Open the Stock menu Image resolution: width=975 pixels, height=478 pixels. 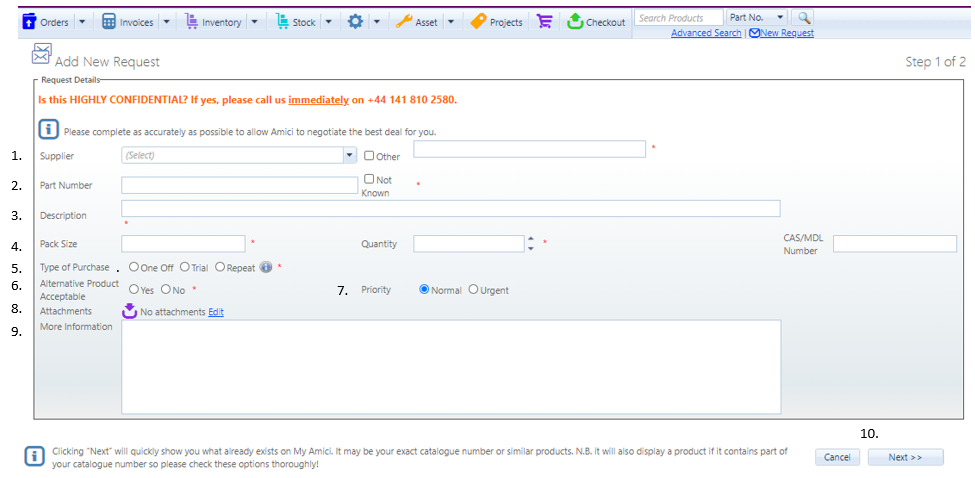tap(294, 21)
